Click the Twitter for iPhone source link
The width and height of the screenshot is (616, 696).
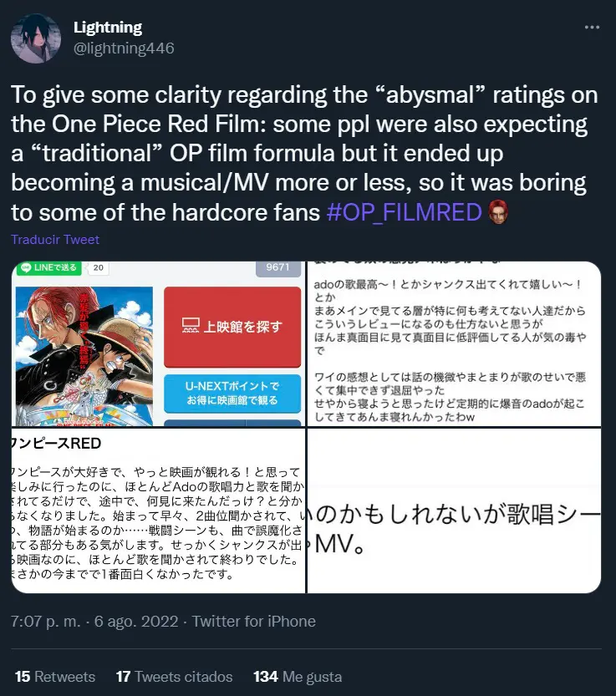click(x=253, y=622)
